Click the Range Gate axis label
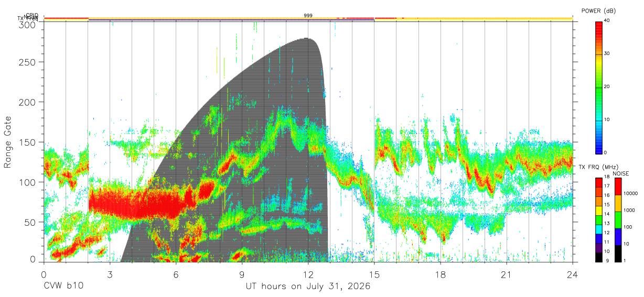Viewport: 644px width, 297px height. [x=8, y=142]
